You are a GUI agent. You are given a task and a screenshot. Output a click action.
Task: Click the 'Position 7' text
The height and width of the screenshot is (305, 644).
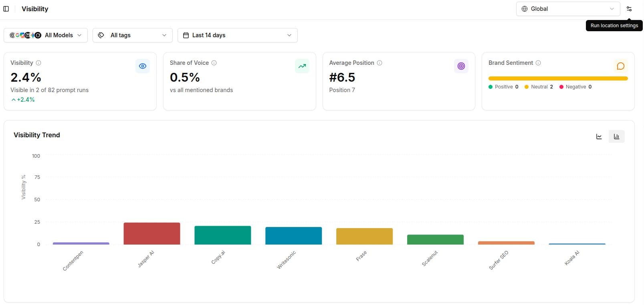point(342,90)
